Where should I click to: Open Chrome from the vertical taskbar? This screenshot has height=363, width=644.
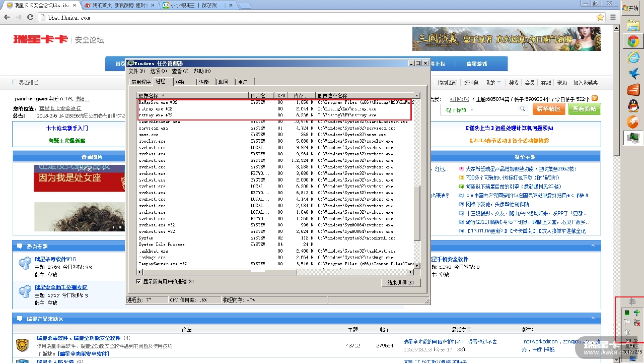point(633,41)
